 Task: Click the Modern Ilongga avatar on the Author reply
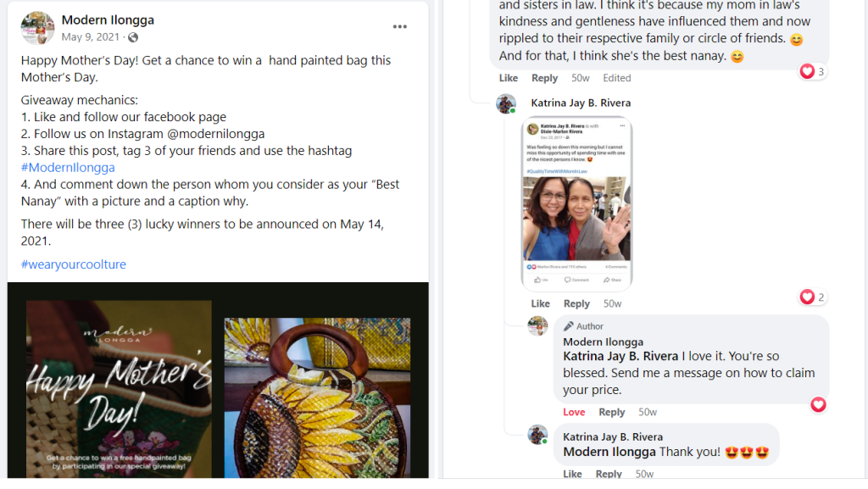point(537,326)
